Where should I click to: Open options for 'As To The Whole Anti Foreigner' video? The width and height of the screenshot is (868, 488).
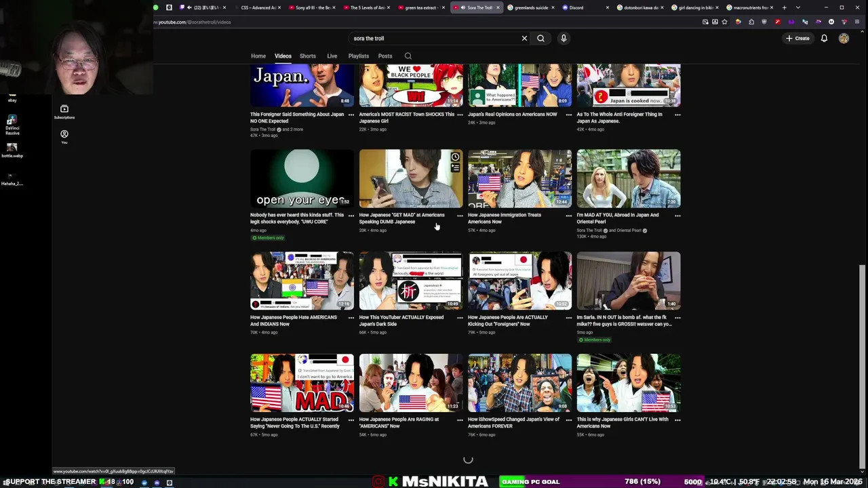coord(677,115)
